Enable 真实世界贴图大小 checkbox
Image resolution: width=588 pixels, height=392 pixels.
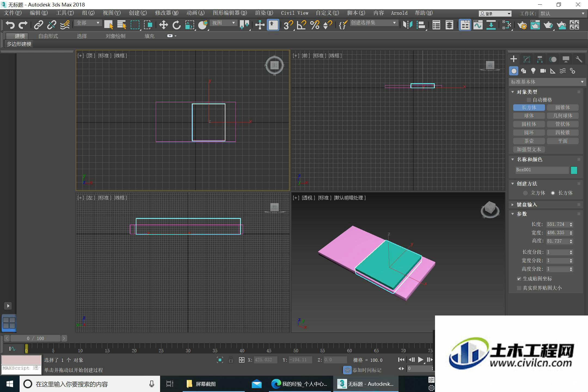(x=519, y=288)
